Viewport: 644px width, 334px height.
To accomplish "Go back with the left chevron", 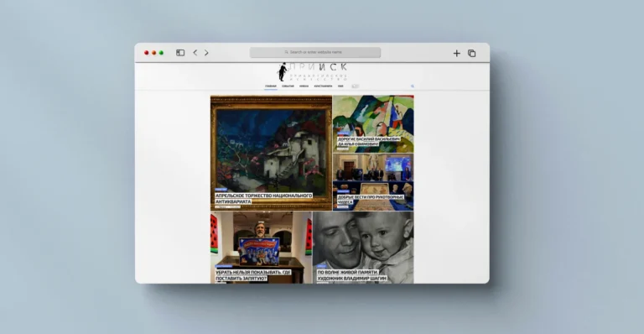I will 195,53.
